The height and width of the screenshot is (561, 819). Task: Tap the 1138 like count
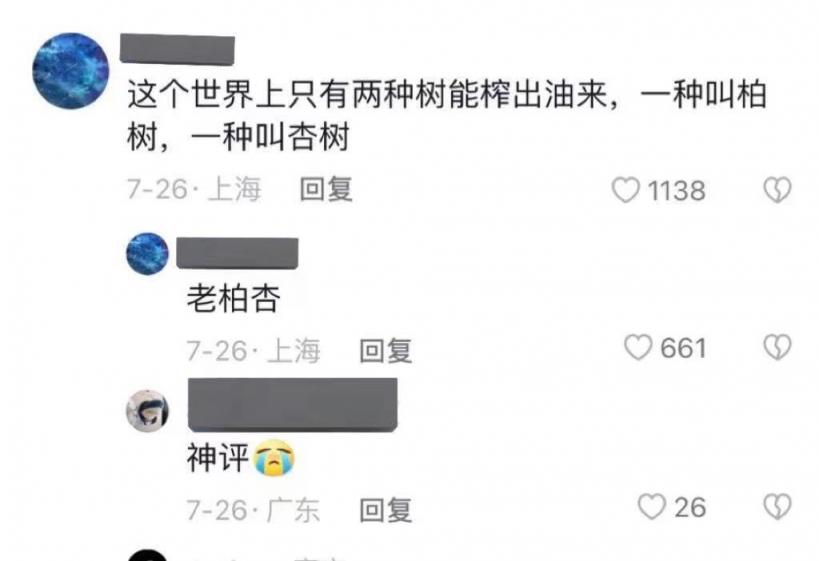677,191
